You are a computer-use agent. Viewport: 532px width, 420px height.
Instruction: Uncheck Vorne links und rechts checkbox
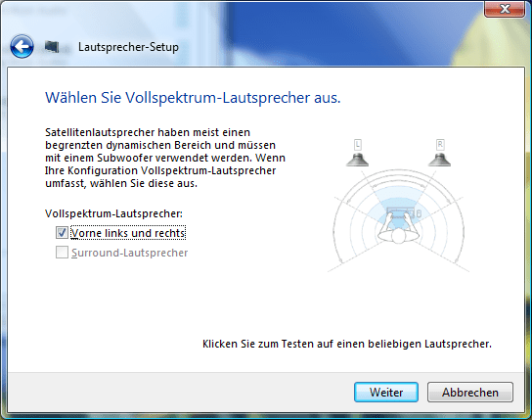pos(62,233)
